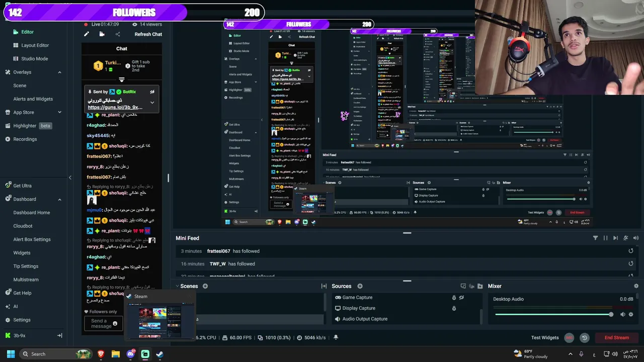Open File Explorer from taskbar
The height and width of the screenshot is (362, 644).
click(x=116, y=354)
